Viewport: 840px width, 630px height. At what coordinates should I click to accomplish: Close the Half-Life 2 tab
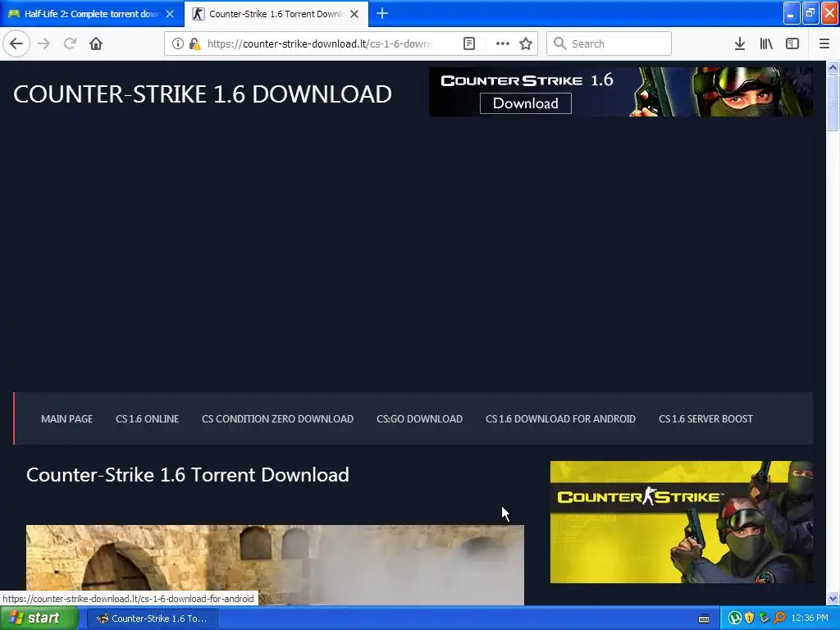tap(170, 14)
